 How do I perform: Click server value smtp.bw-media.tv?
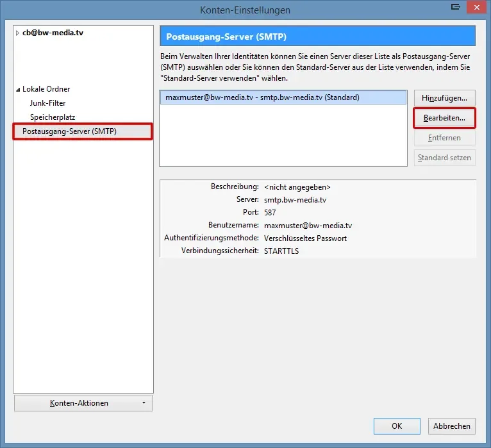[295, 200]
